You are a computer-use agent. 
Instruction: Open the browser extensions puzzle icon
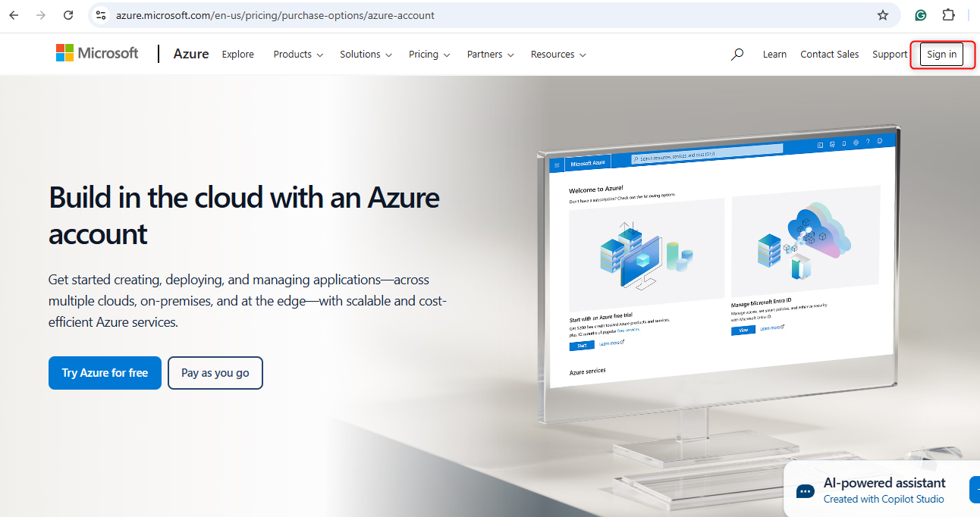[x=948, y=15]
